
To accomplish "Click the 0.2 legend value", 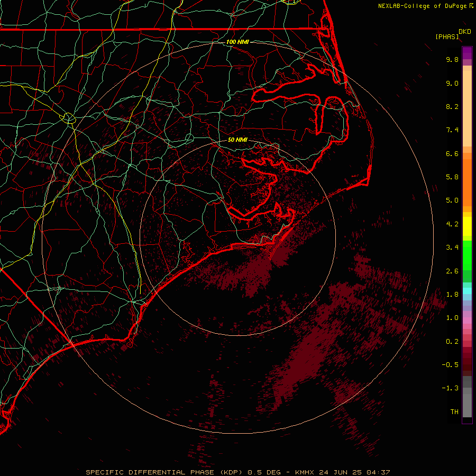I will [452, 342].
